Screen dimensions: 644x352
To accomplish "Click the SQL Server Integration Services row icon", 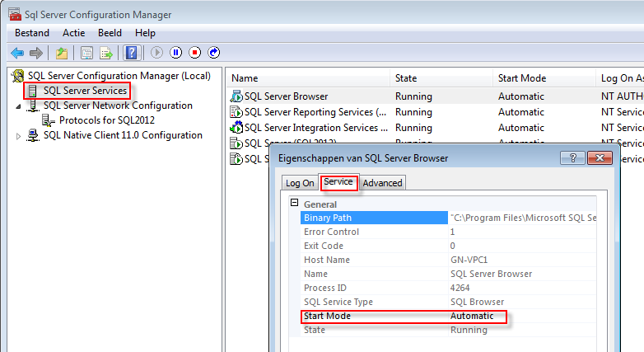I will point(236,128).
